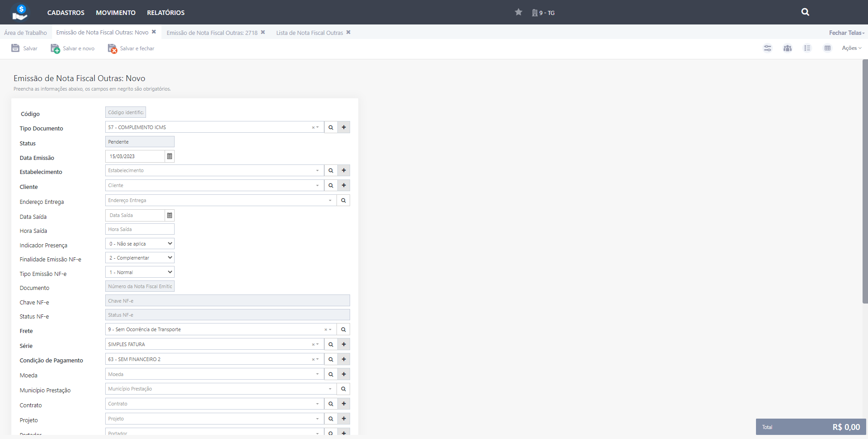Search Moeda with magnifier icon
868x439 pixels.
(331, 374)
